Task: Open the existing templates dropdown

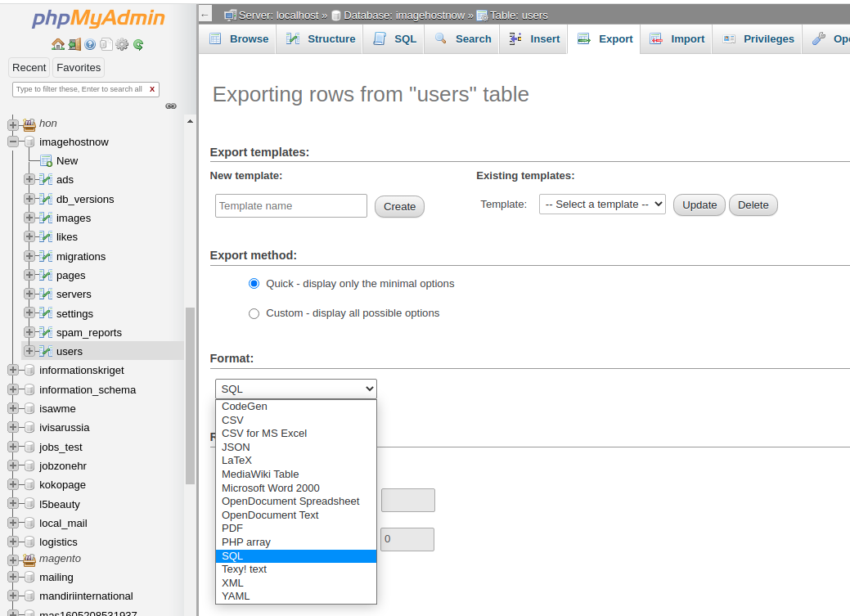Action: (x=602, y=204)
